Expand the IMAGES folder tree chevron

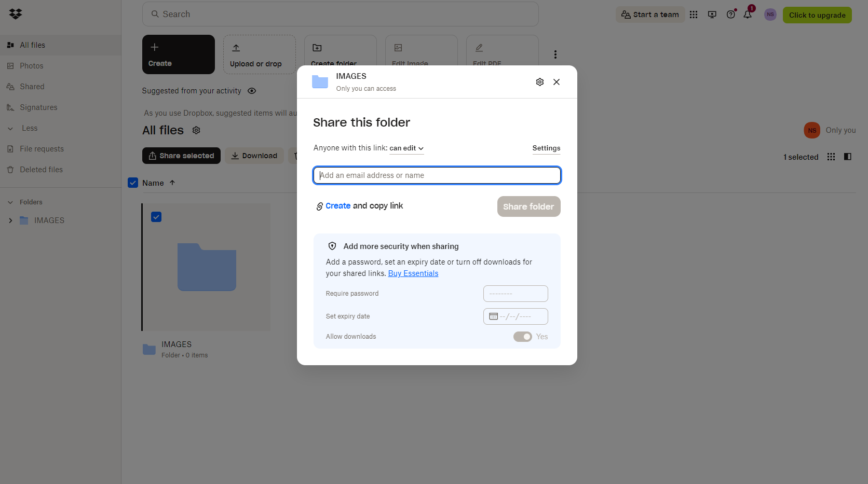[x=10, y=220]
